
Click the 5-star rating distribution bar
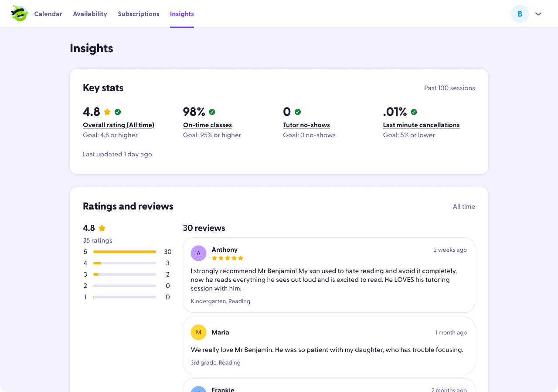tap(124, 251)
